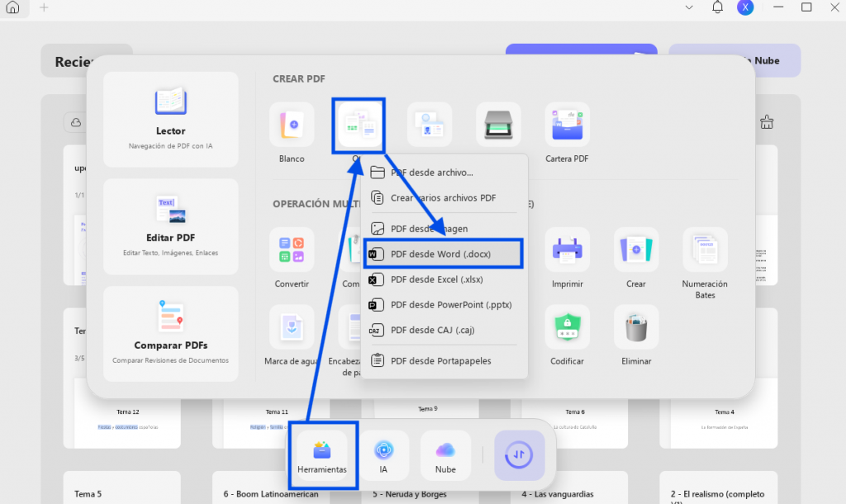The width and height of the screenshot is (846, 504).
Task: Open the Herramientas button in bottom dock
Action: (322, 455)
